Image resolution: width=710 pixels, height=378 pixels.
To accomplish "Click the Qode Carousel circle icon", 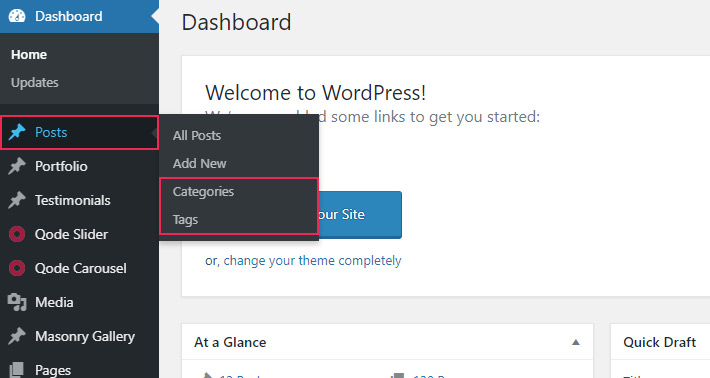I will [x=17, y=268].
